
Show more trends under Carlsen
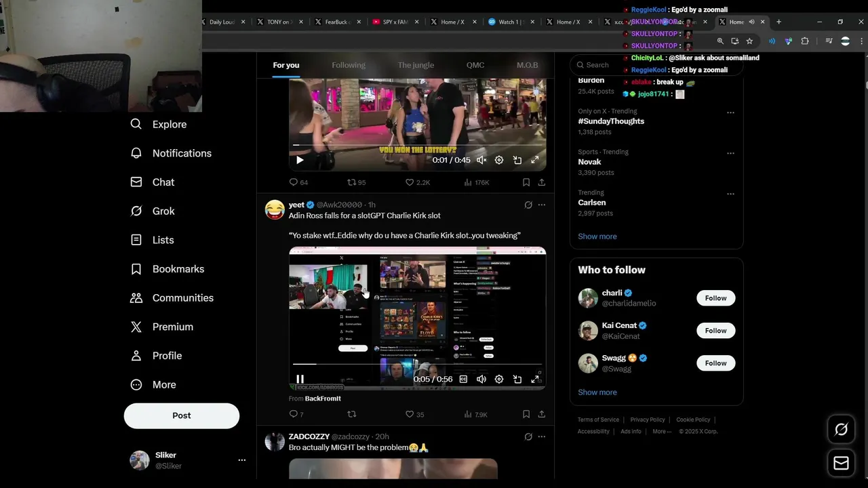tap(597, 237)
